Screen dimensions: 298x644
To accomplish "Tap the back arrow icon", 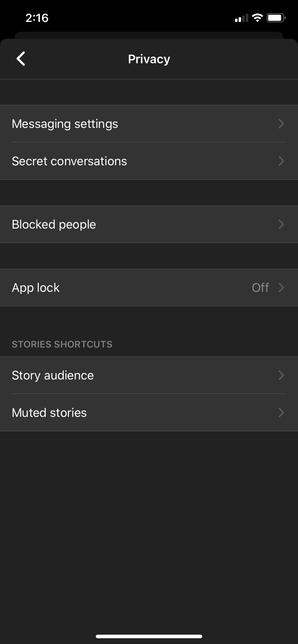I will (21, 59).
